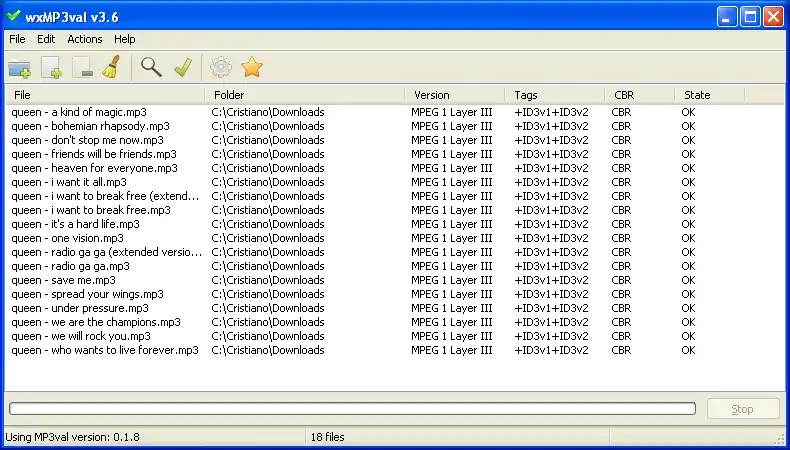Select queen - heaven for everyone.mp3
The width and height of the screenshot is (790, 450).
pyautogui.click(x=95, y=168)
